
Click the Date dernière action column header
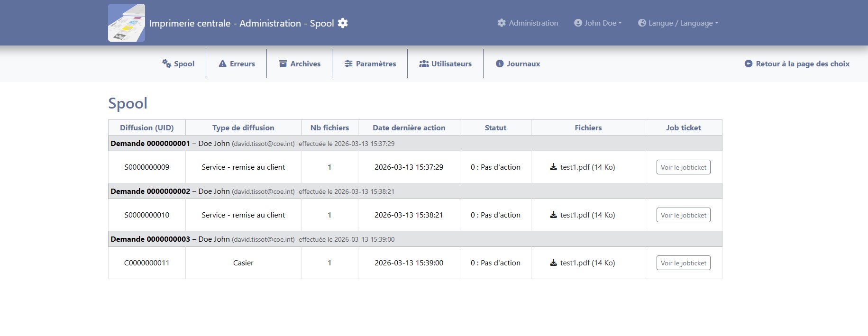[x=409, y=128]
